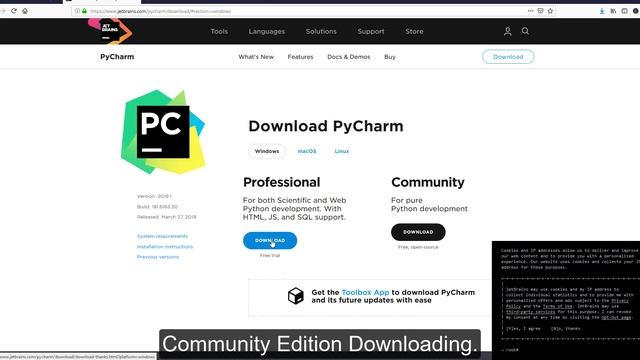
Task: Open the Features page
Action: pos(300,57)
